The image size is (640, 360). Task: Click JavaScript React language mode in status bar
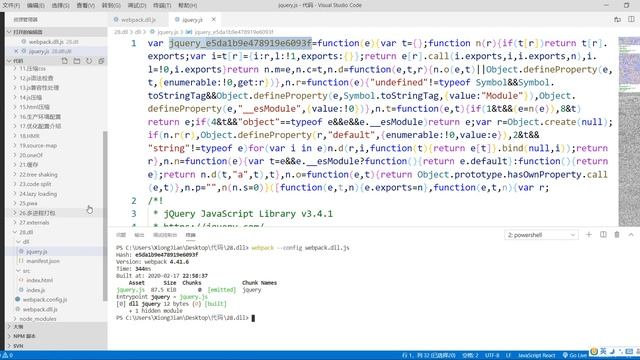click(x=536, y=356)
